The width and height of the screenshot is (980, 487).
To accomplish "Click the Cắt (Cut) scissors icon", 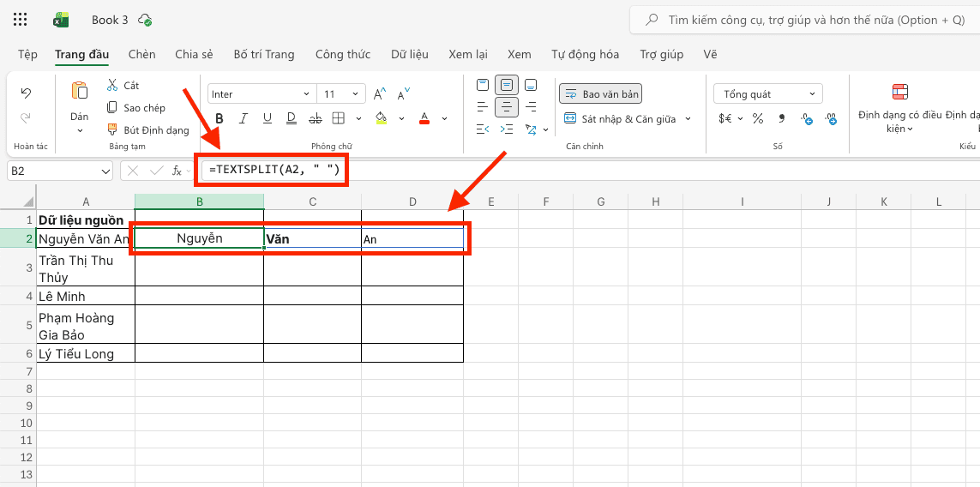I will (x=112, y=85).
